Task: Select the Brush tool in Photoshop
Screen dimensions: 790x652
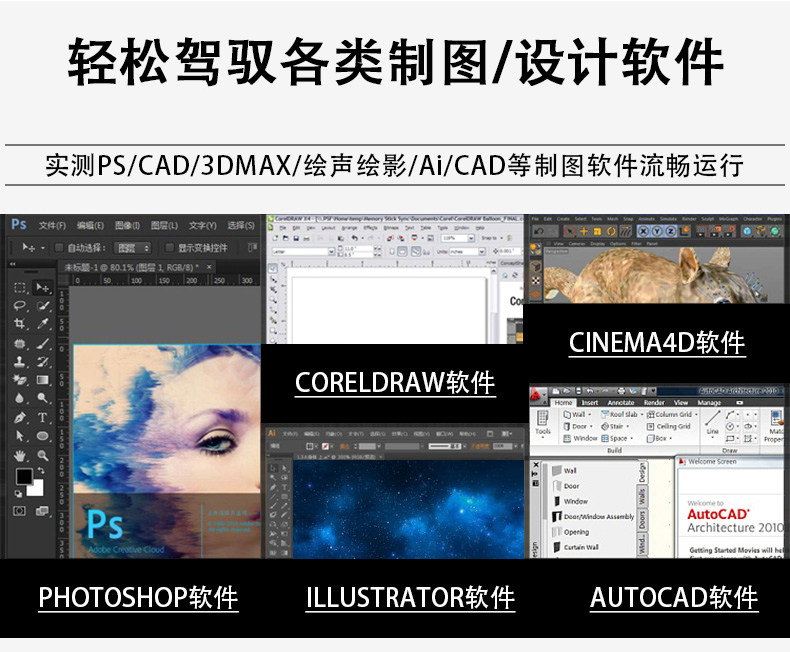Action: pyautogui.click(x=43, y=344)
